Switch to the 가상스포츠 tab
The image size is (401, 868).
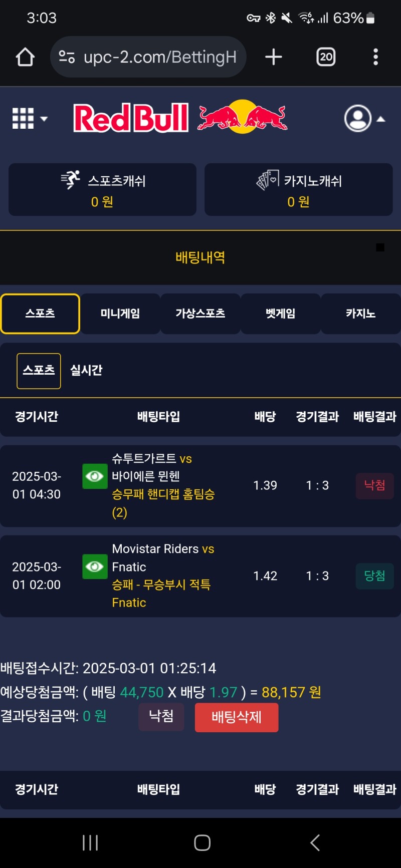[x=200, y=314]
